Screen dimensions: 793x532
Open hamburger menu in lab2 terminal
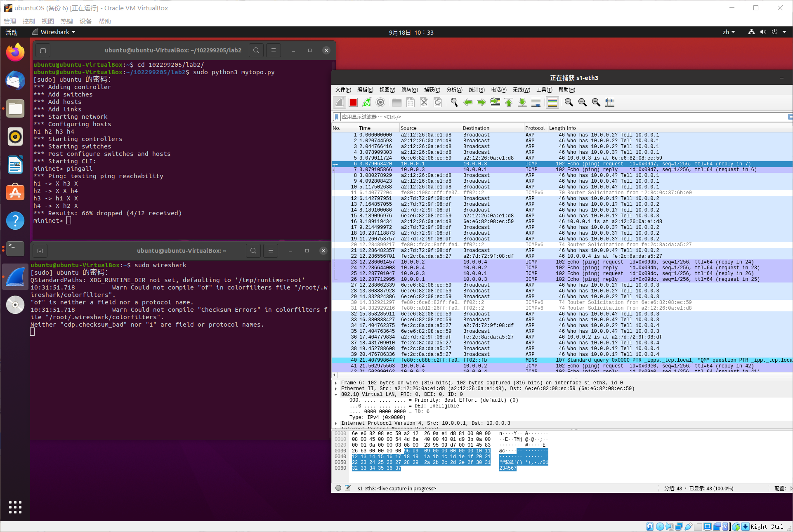[x=274, y=50]
